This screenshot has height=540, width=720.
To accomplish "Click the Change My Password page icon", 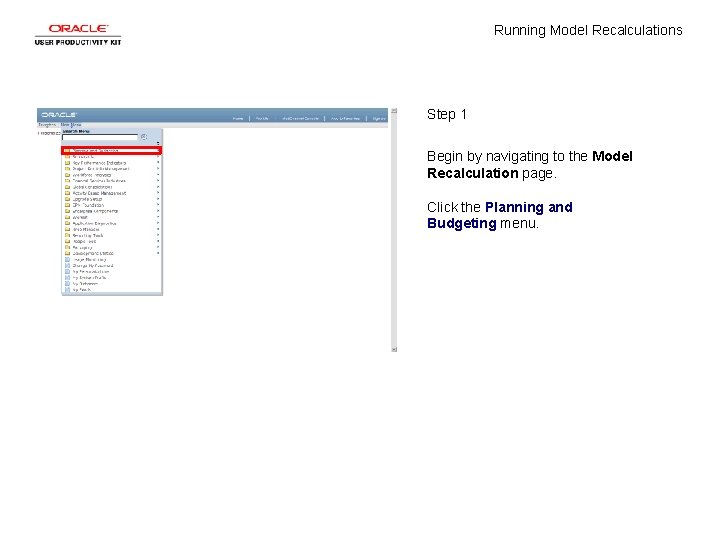I will pos(68,265).
